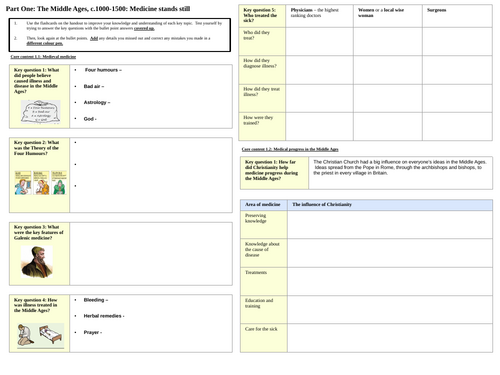
Task: Click the empty cell beside 'Care for the sick'
Action: (390, 338)
